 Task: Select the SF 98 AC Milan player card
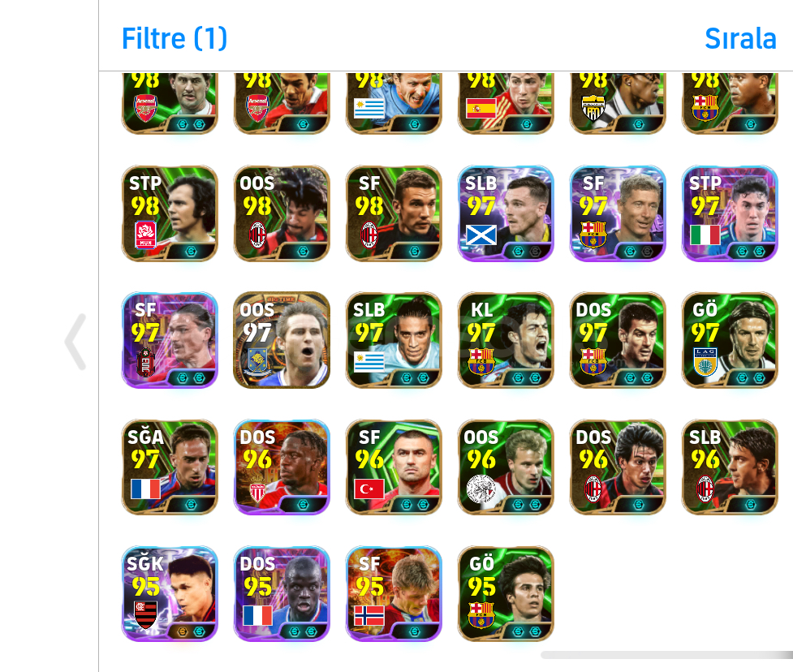394,213
